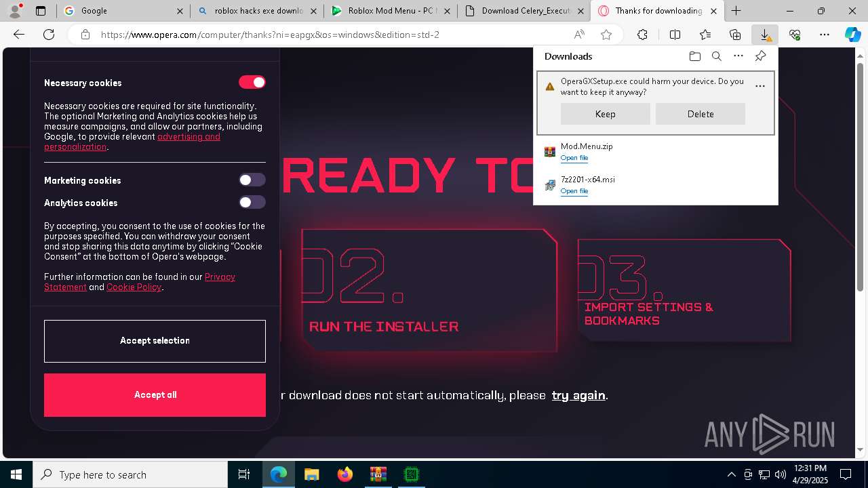Switch to roblox hacks exe download tab
868x488 pixels.
pyautogui.click(x=256, y=11)
